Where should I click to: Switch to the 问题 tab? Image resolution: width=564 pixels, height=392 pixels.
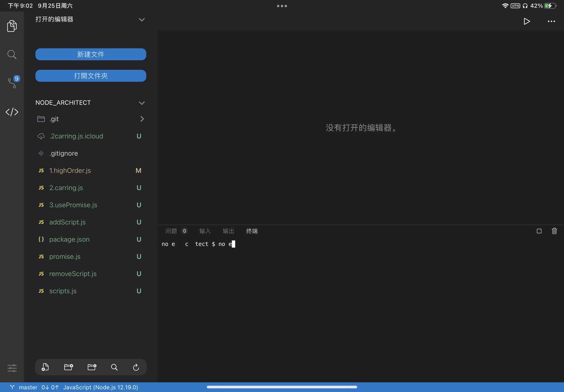pos(171,231)
